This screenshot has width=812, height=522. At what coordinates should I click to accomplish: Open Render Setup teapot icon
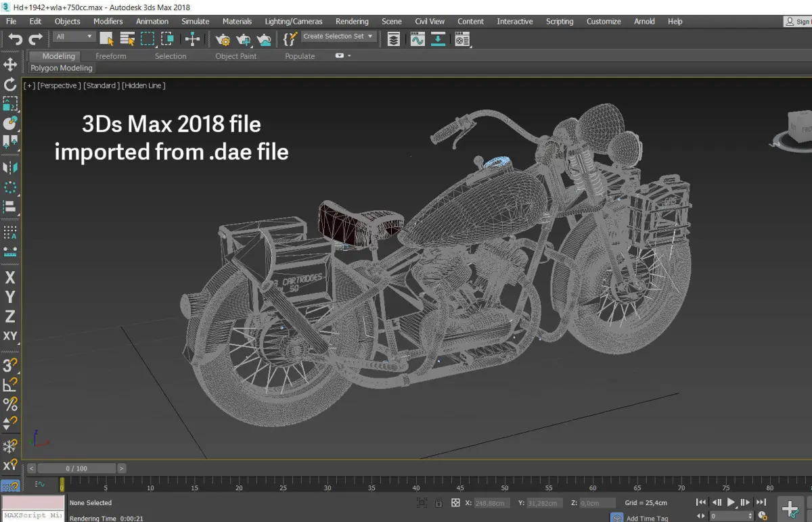222,39
